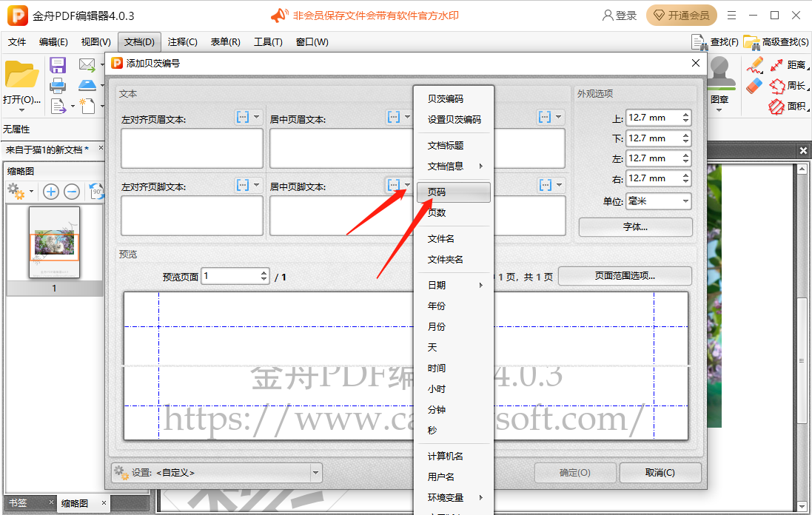Viewport: 812px width, 515px height.
Task: Select page 1 thumbnail in sidebar
Action: 54,242
